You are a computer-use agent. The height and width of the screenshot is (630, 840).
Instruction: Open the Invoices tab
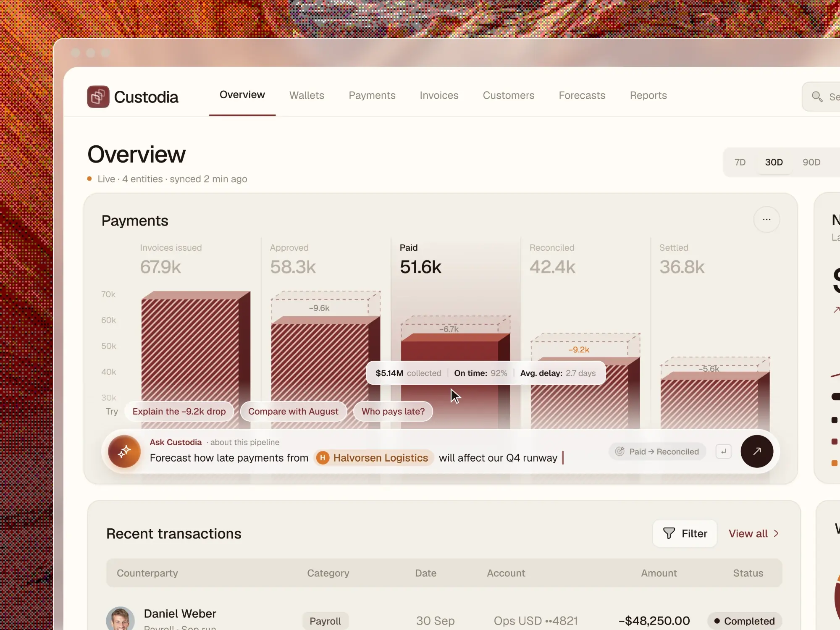pyautogui.click(x=439, y=95)
